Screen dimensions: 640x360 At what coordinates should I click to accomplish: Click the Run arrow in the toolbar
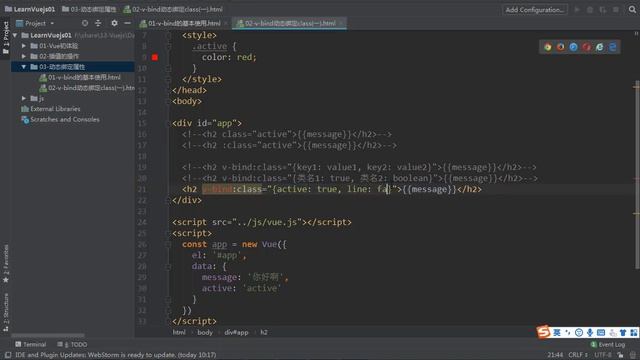click(x=577, y=9)
